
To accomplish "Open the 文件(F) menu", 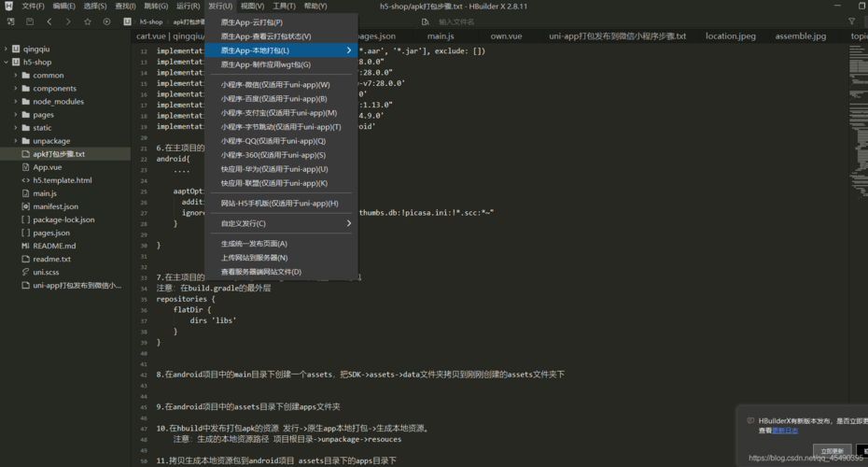I will (x=34, y=7).
